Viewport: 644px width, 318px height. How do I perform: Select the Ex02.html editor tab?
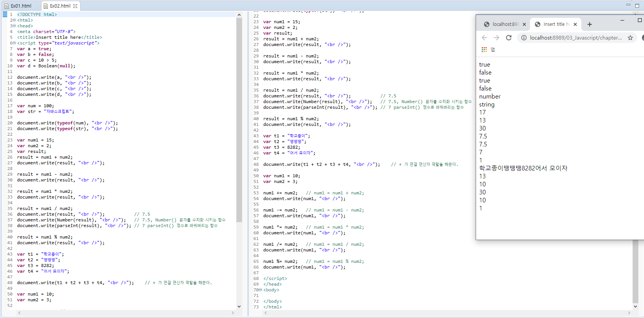(57, 6)
